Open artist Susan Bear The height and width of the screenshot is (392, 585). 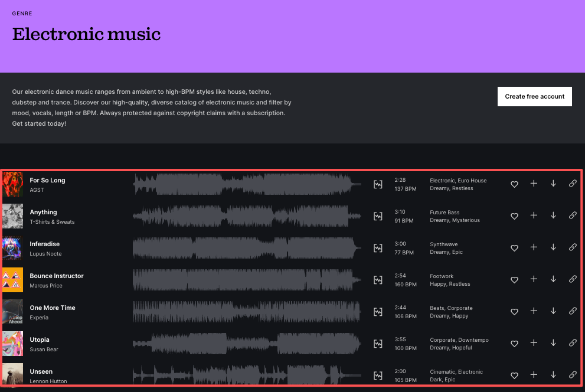tap(44, 349)
